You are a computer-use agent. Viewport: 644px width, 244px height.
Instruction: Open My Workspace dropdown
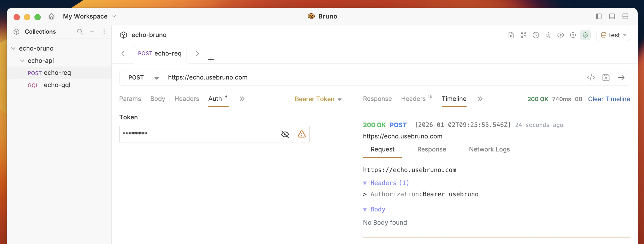coord(90,16)
